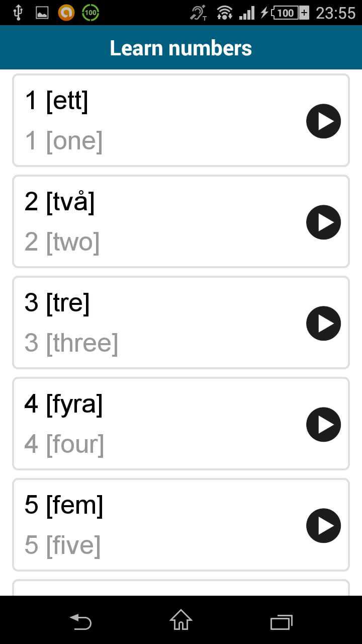Screen dimensions: 362x644
Task: Tap image notification icon
Action: point(42,13)
